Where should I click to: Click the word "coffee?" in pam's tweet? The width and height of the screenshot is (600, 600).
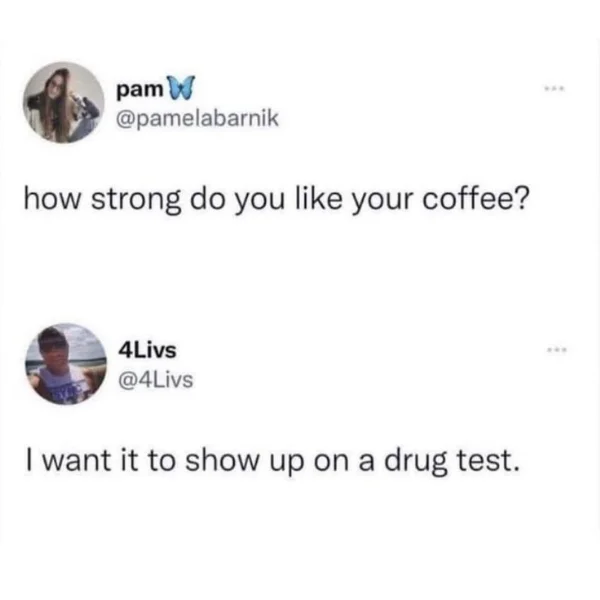(476, 199)
